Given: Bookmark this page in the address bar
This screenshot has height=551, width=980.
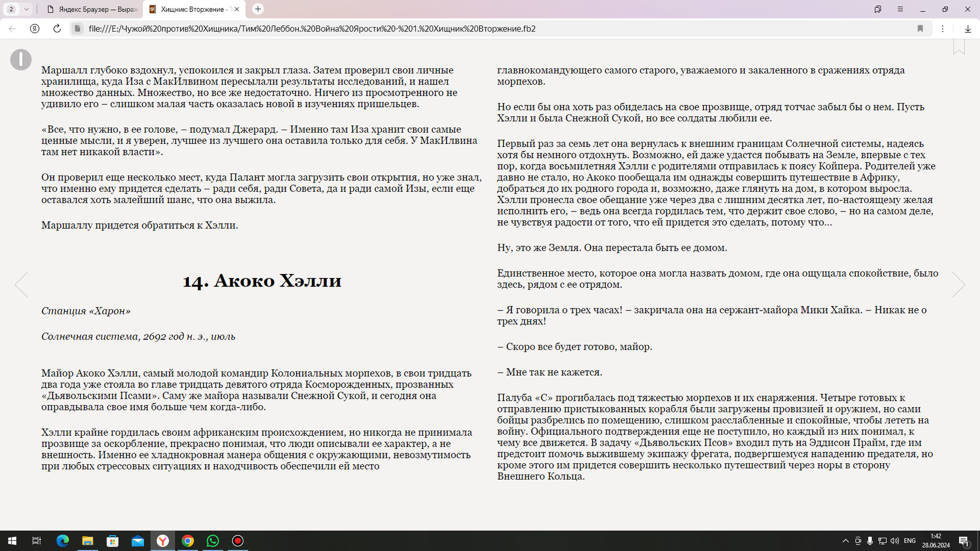Looking at the screenshot, I should (x=920, y=29).
